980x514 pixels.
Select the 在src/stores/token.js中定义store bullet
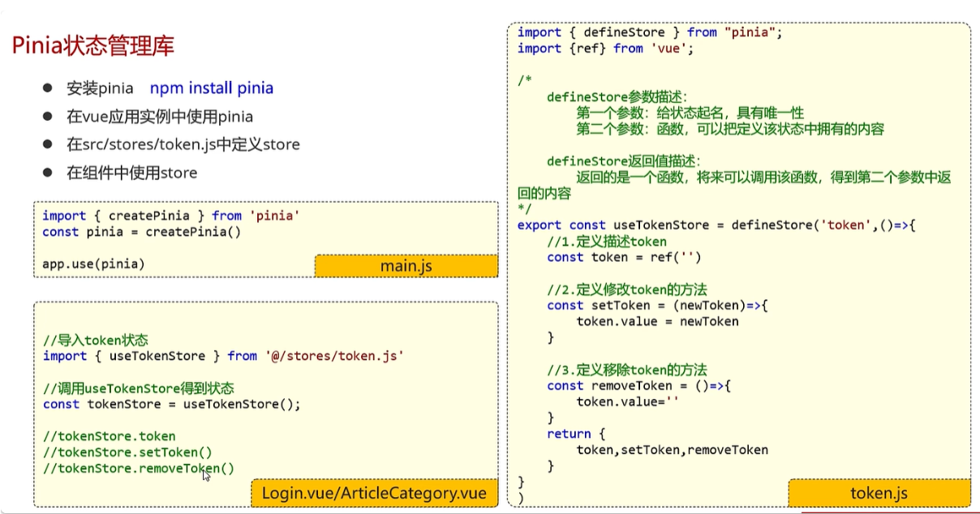[183, 144]
